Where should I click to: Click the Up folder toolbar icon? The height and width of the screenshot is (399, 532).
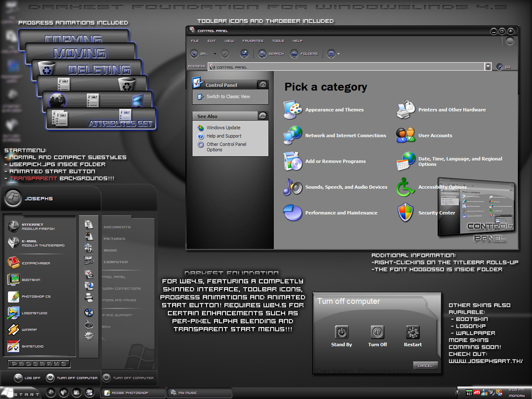[244, 54]
